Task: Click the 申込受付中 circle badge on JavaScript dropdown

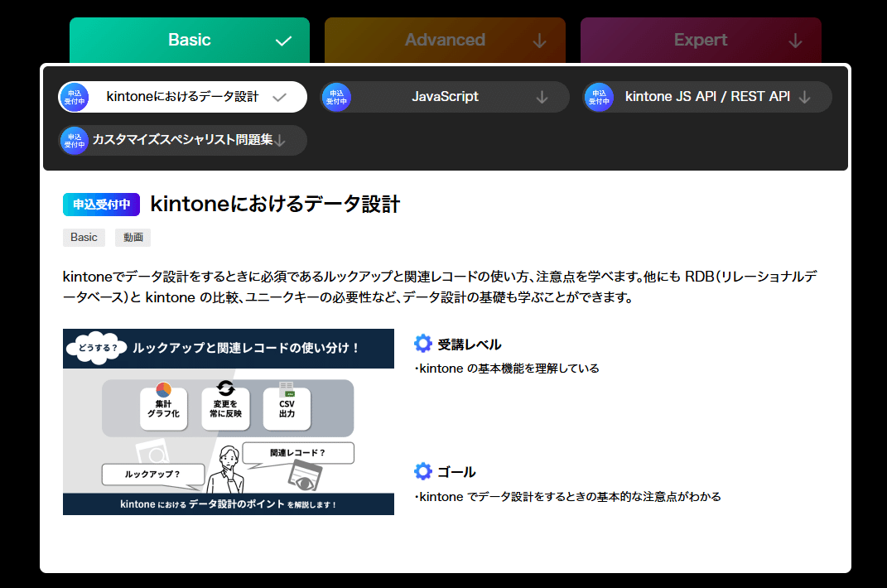Action: coord(336,97)
